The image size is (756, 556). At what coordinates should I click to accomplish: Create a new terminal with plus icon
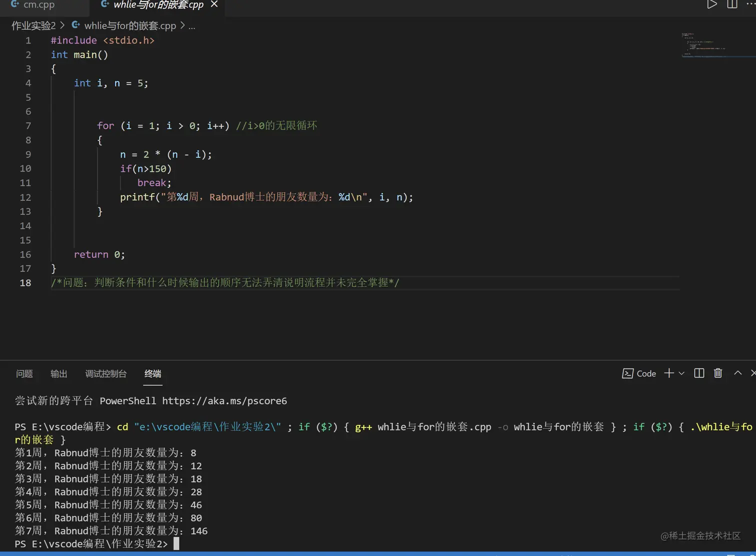[x=669, y=373]
